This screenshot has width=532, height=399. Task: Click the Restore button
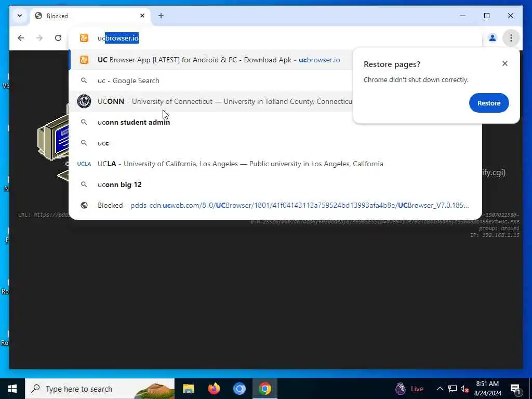coord(488,103)
